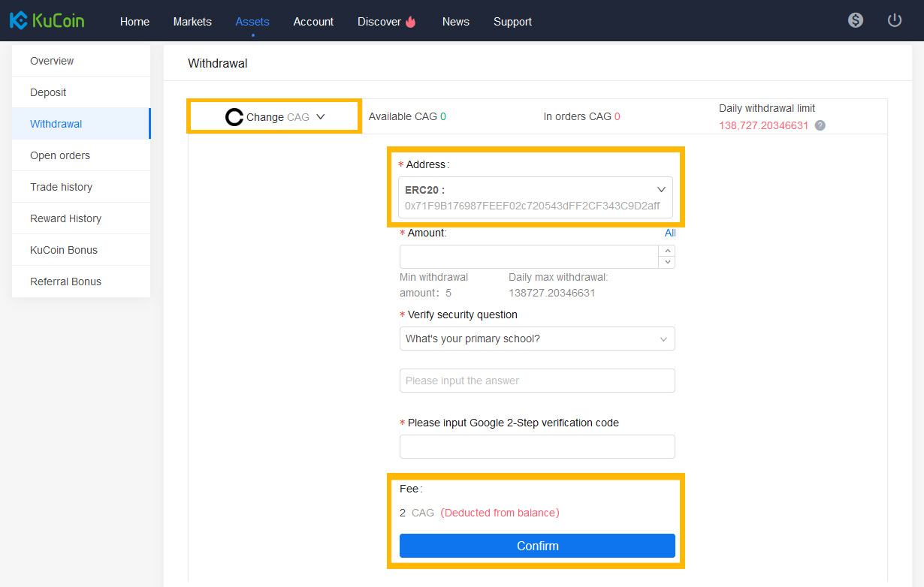This screenshot has height=587, width=924.
Task: Click the Deducted from balance fee note
Action: pyautogui.click(x=500, y=513)
